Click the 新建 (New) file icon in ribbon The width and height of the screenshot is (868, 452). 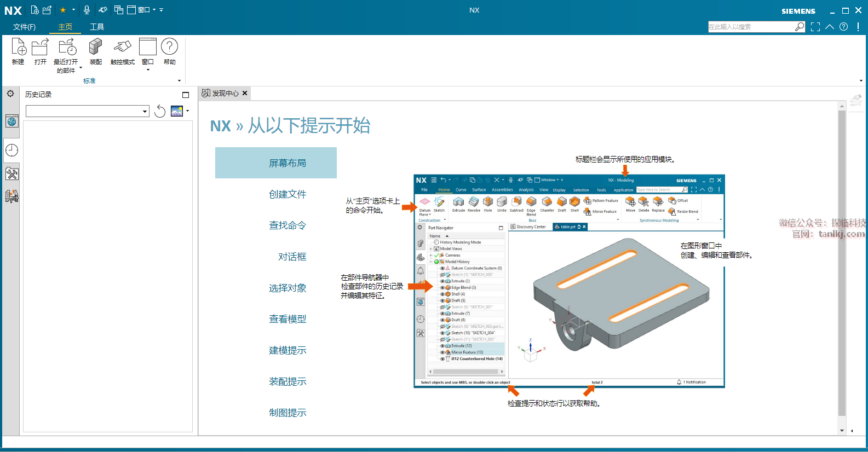coord(18,48)
